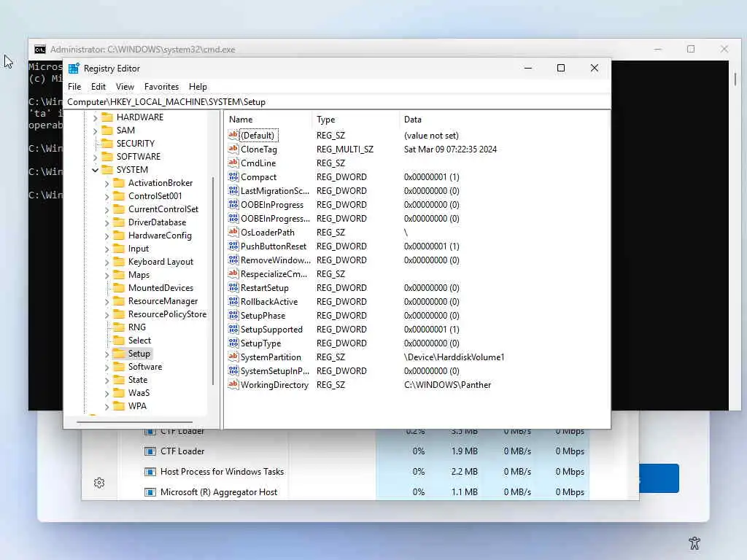Select the Software subkey under SYSTEM
The height and width of the screenshot is (560, 747).
tap(145, 367)
